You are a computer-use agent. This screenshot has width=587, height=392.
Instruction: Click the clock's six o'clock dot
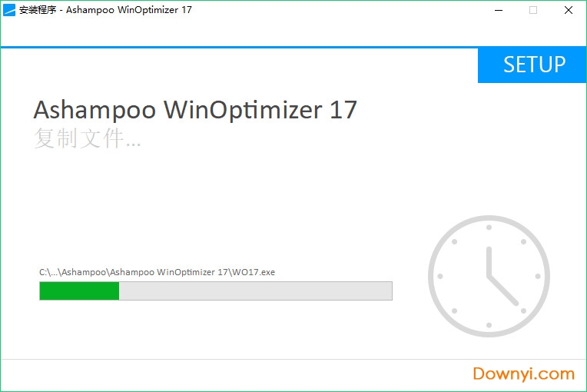[489, 325]
